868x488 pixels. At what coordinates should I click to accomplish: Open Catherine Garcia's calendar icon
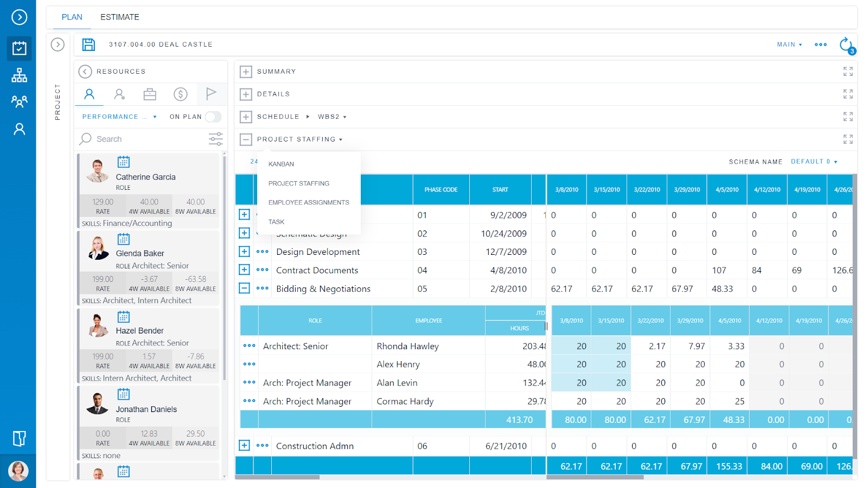123,161
